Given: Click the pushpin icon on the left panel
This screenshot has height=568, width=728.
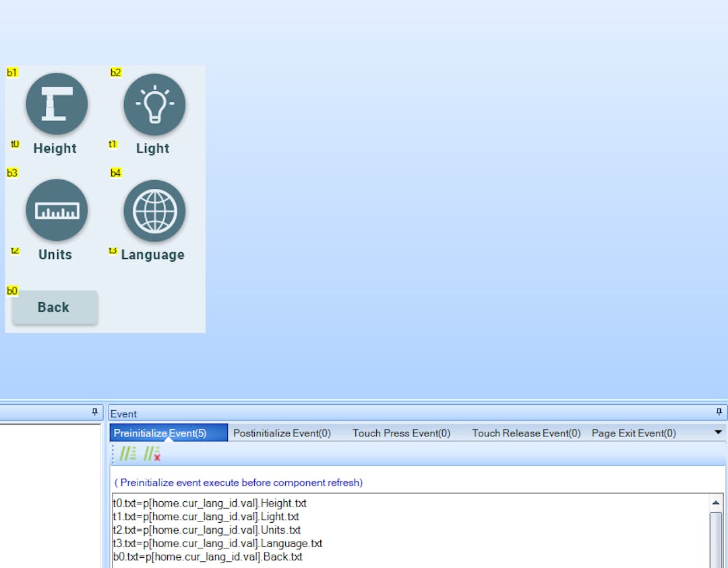Looking at the screenshot, I should [95, 411].
